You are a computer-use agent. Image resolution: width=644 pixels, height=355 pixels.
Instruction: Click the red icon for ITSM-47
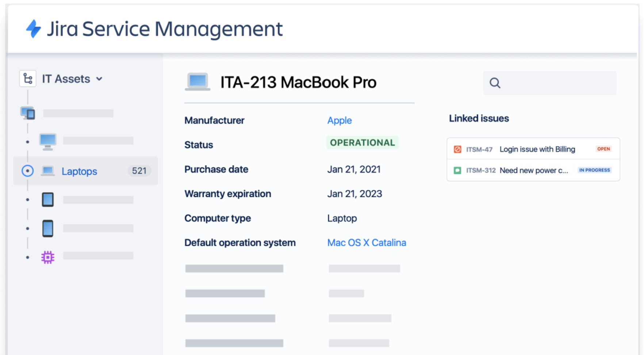pos(457,149)
